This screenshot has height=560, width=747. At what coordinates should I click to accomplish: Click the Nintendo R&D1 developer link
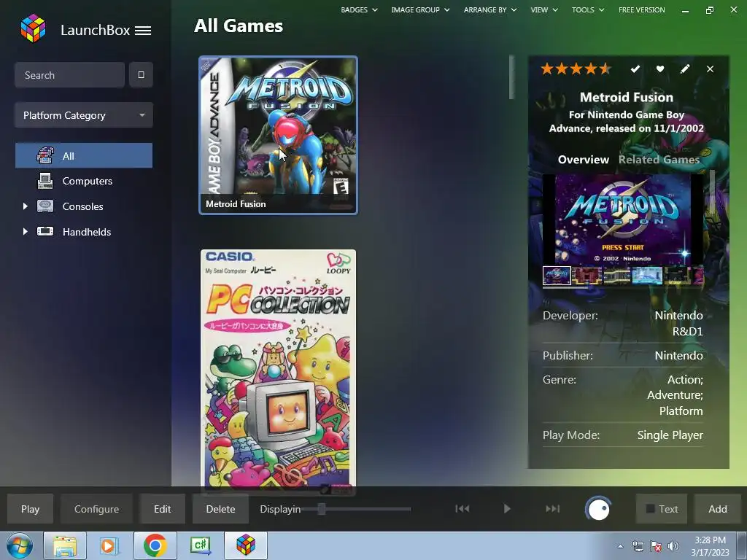[x=679, y=323]
